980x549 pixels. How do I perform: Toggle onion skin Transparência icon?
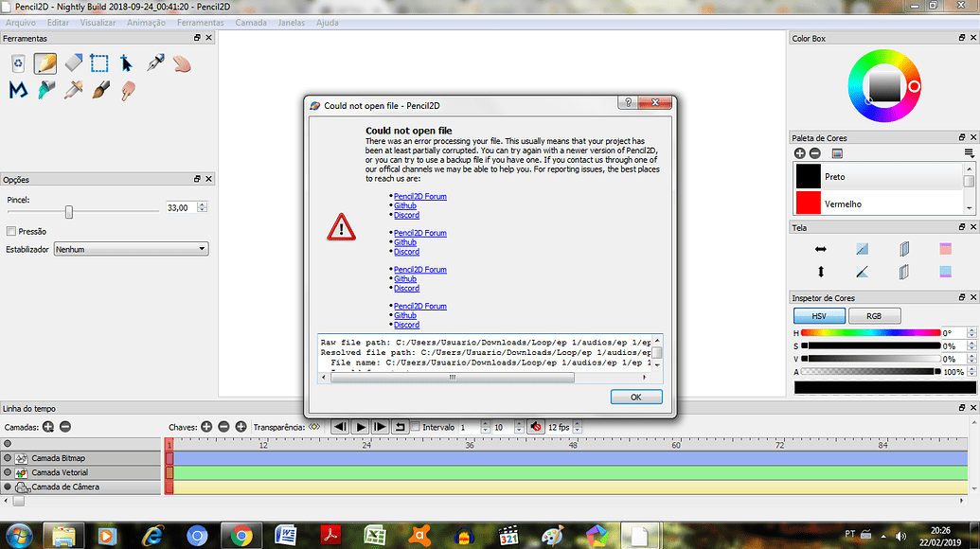[x=314, y=427]
